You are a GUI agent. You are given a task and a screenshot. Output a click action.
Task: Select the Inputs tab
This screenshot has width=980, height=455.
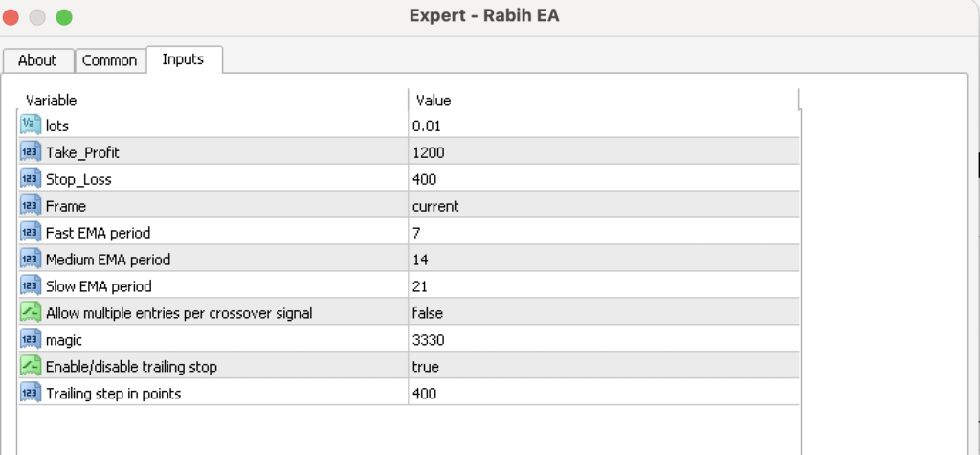pyautogui.click(x=183, y=59)
